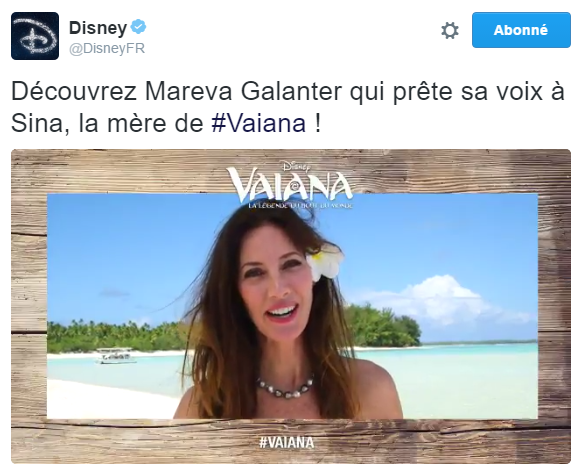Click the wooden frame's left border
Screen dimensions: 579x476
click(x=29, y=307)
